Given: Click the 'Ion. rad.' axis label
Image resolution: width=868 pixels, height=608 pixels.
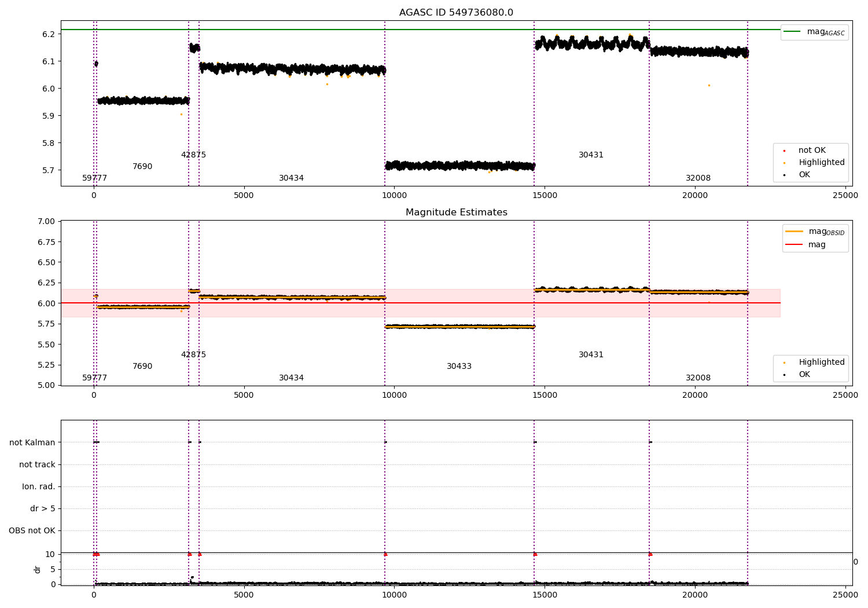Looking at the screenshot, I should tap(39, 486).
